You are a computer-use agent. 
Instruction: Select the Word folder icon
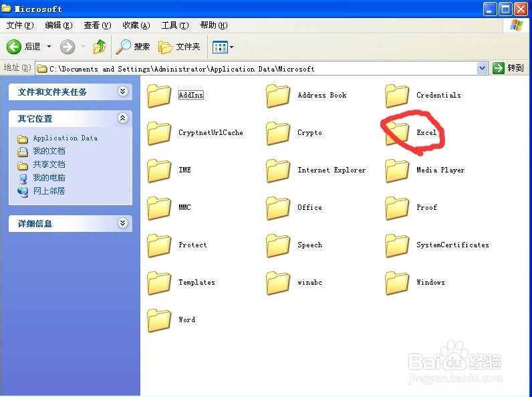coord(159,320)
